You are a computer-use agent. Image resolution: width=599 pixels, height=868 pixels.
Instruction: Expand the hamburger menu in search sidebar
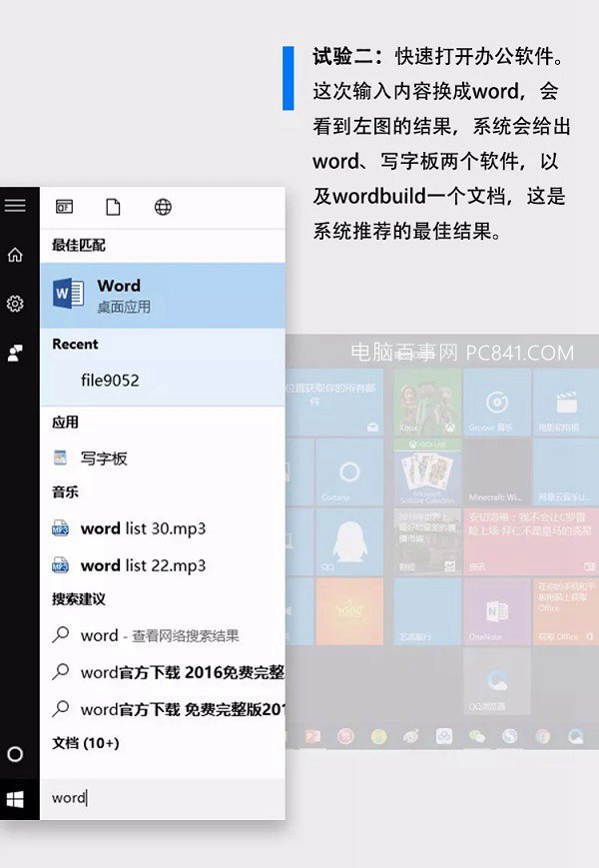(x=15, y=206)
